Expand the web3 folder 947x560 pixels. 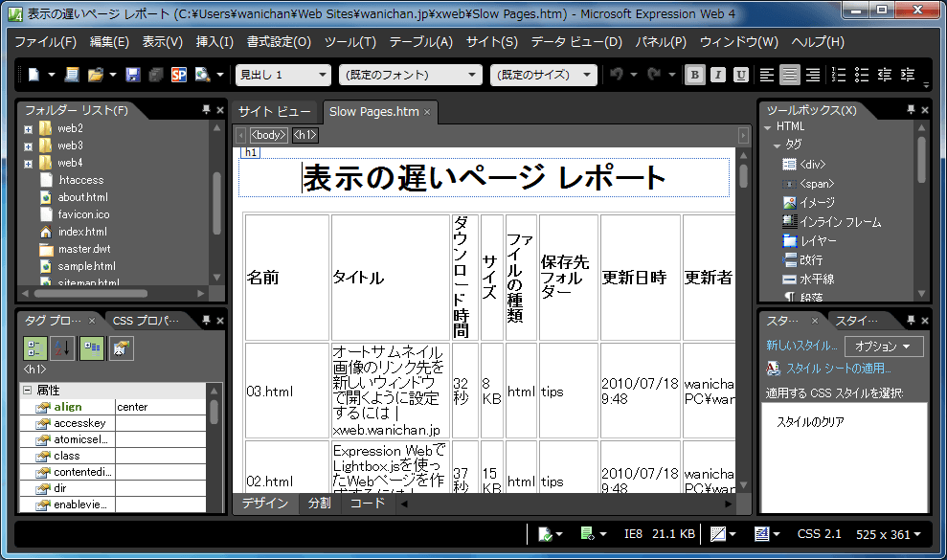tap(28, 146)
